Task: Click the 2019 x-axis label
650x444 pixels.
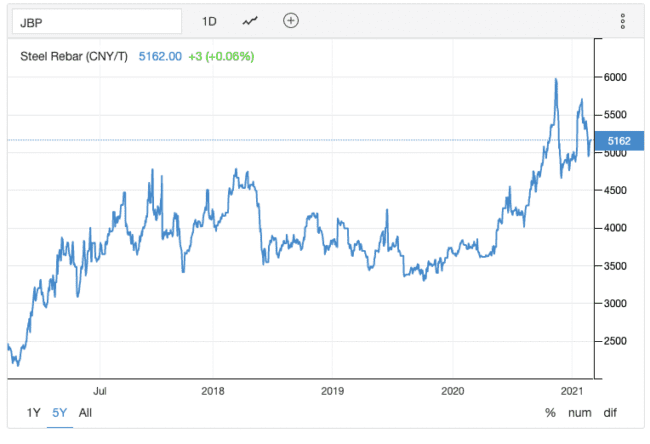Action: pyautogui.click(x=332, y=391)
